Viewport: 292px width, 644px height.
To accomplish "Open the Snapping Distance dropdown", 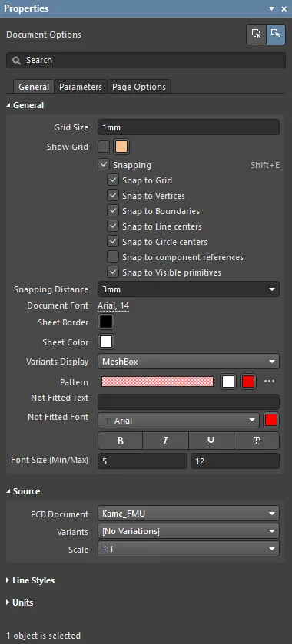I will 189,289.
